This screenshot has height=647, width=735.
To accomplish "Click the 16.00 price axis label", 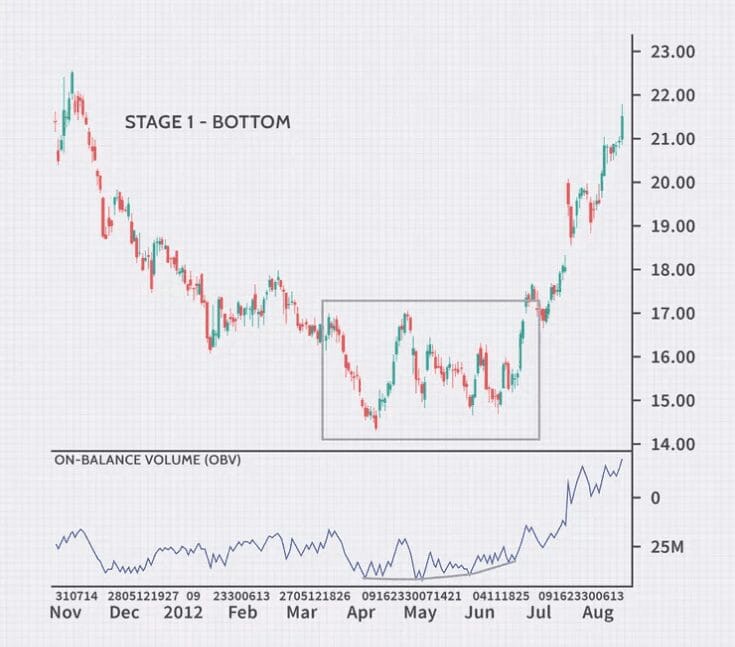I will coord(673,357).
